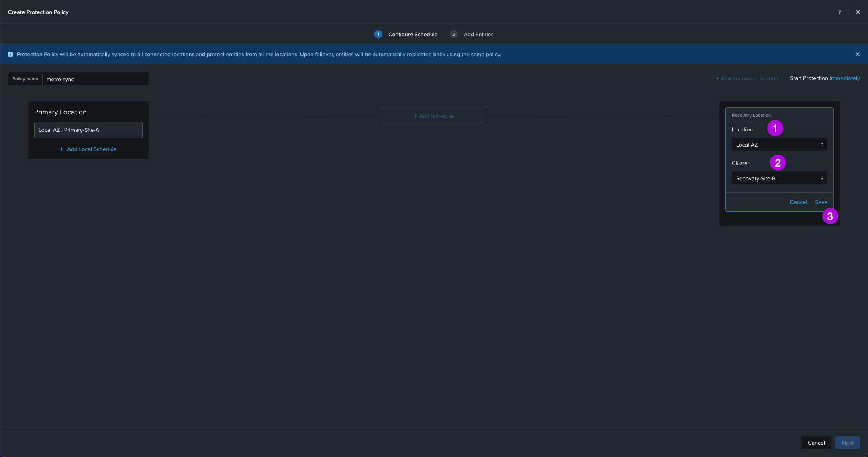Cancel the Recovery Location card
The image size is (868, 457).
pyautogui.click(x=798, y=202)
